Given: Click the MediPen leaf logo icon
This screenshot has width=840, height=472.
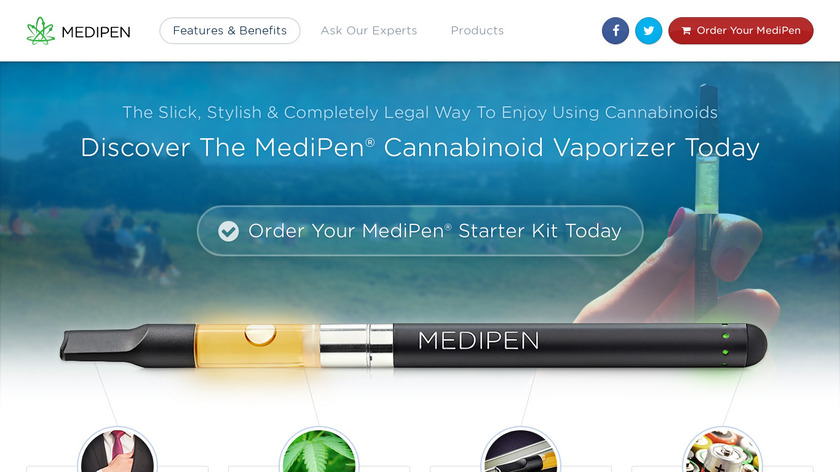Looking at the screenshot, I should click(41, 31).
